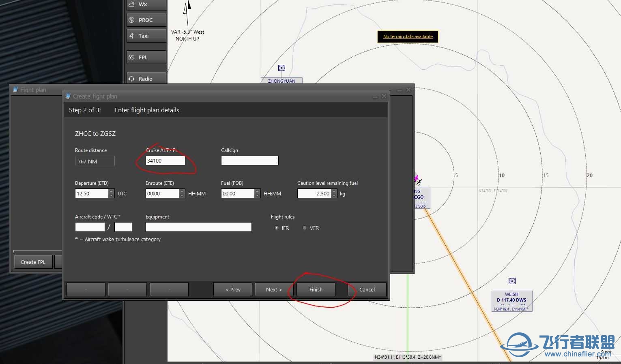Open the PROC procedures panel

[x=146, y=19]
